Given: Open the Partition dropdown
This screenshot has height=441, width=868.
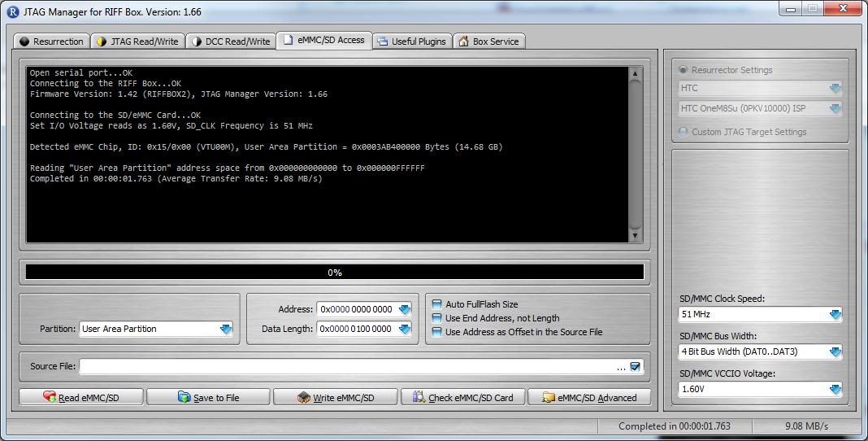Looking at the screenshot, I should pos(225,329).
